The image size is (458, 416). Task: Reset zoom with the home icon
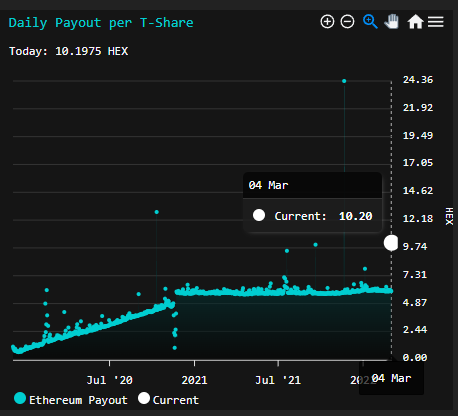pyautogui.click(x=415, y=22)
